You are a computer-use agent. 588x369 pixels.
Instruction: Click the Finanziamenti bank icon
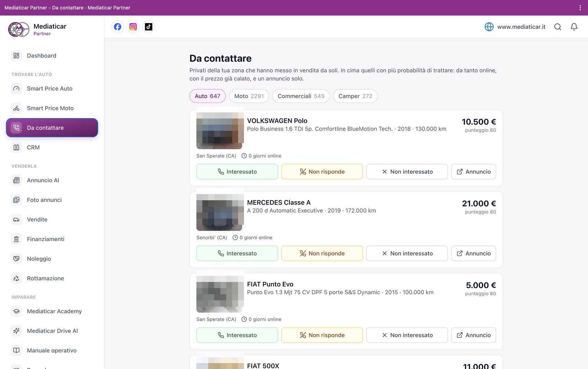[x=16, y=239]
